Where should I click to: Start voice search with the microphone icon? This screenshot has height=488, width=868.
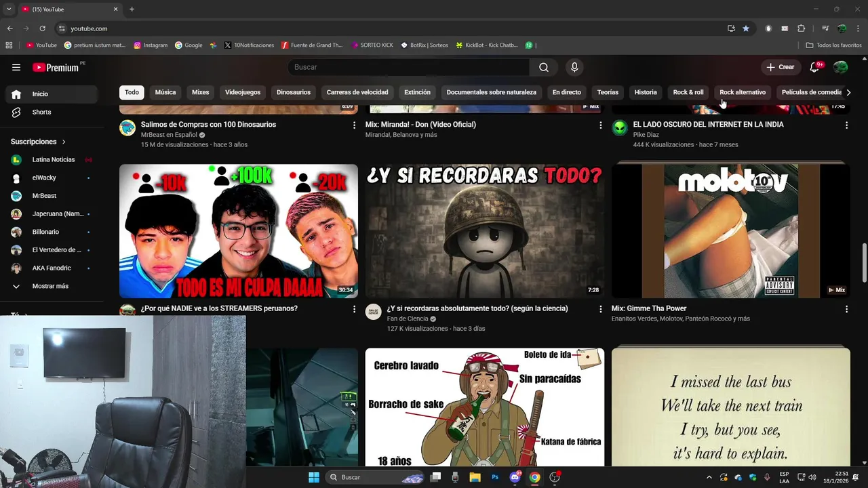click(x=574, y=67)
